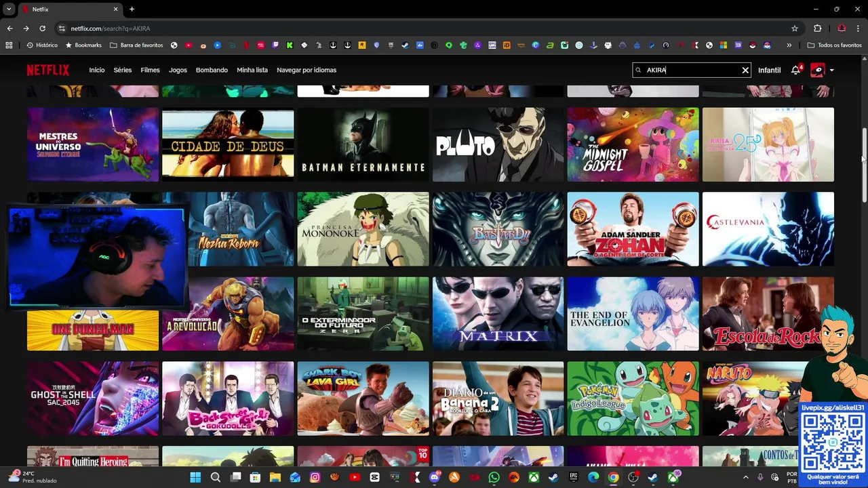Open O Exterminador do Futuro Zero

click(363, 314)
